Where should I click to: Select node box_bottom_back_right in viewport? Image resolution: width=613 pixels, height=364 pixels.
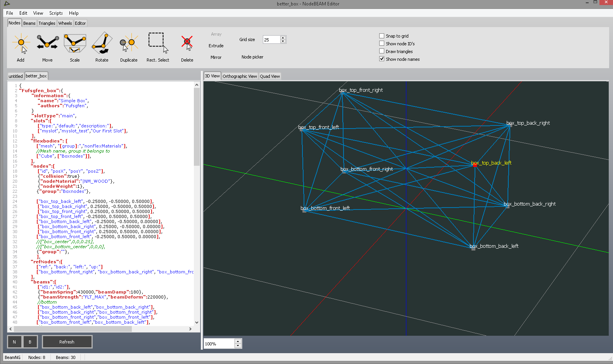(507, 206)
